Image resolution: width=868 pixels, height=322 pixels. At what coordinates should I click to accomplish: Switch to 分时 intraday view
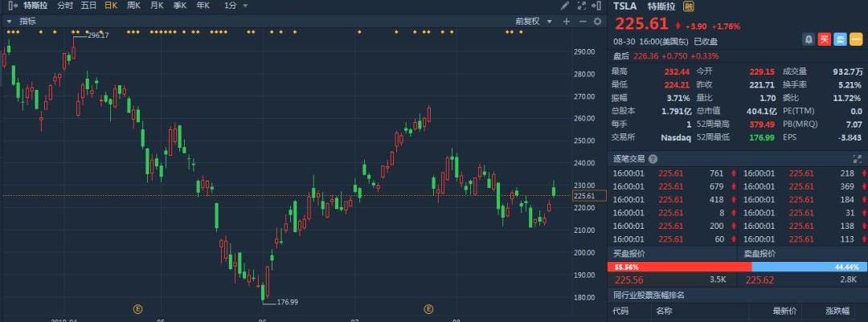point(65,6)
